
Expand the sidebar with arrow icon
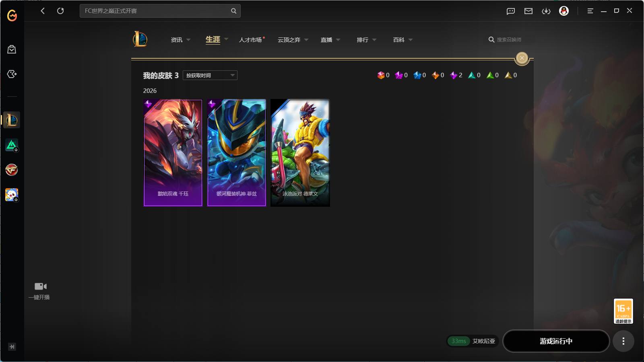[x=12, y=347]
